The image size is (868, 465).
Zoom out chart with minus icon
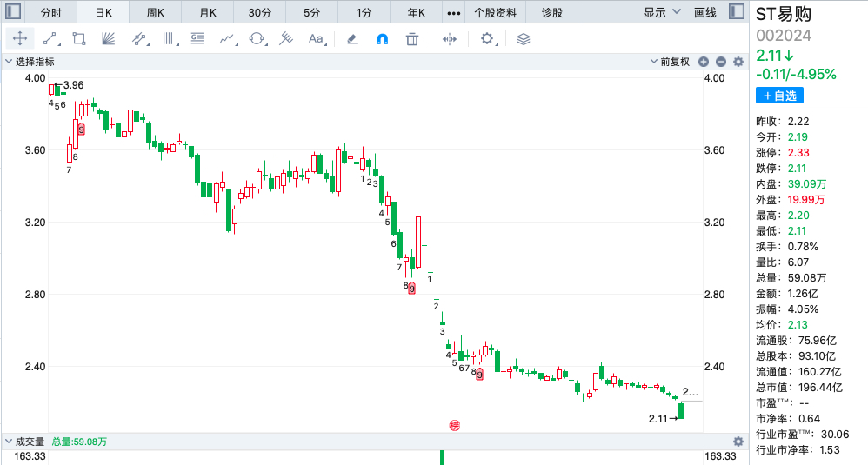721,62
